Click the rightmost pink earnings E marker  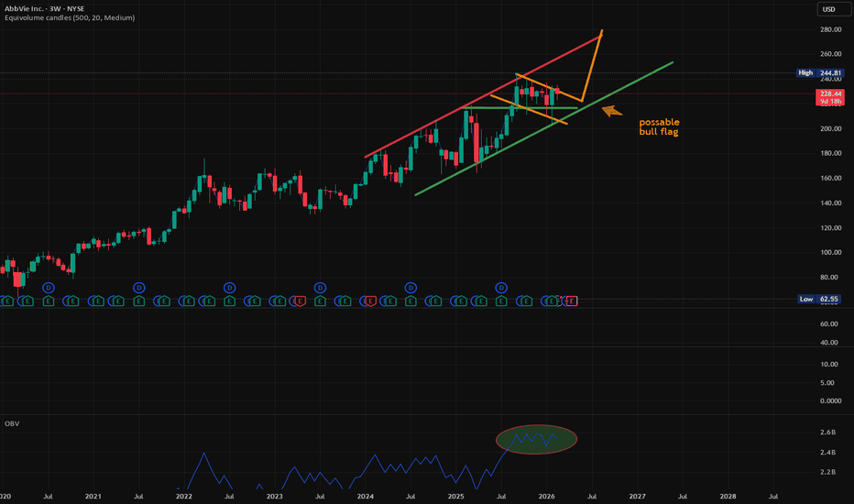[x=572, y=301]
